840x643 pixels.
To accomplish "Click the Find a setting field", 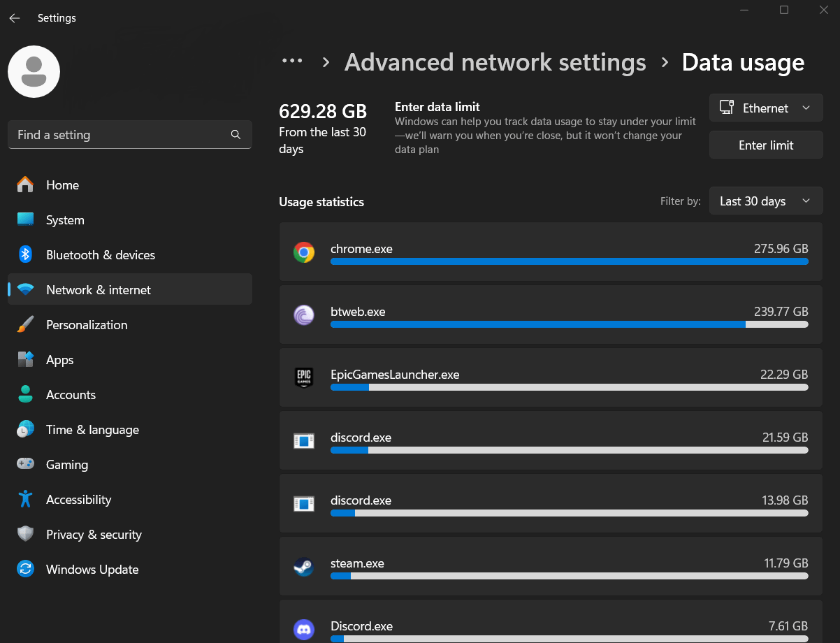I will click(130, 135).
